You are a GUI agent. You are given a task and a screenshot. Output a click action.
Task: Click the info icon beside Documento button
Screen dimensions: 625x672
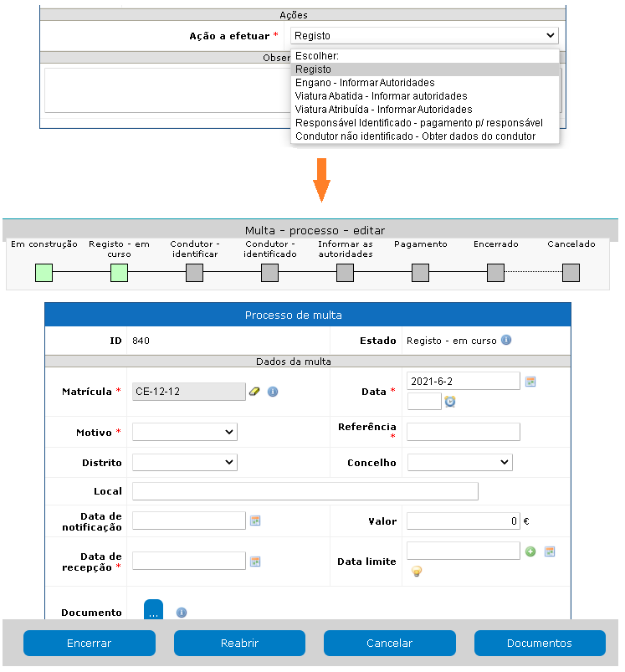coord(182,613)
